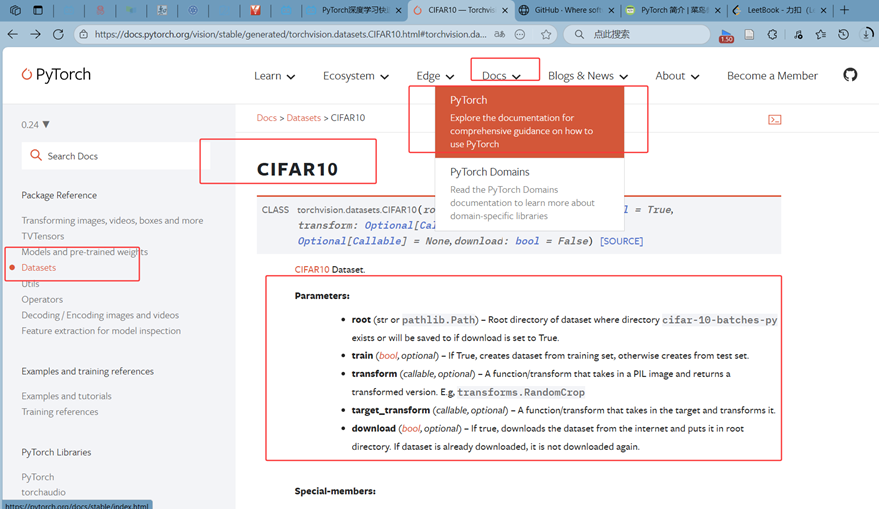Expand the Learn dropdown
The image size is (879, 509).
point(274,76)
